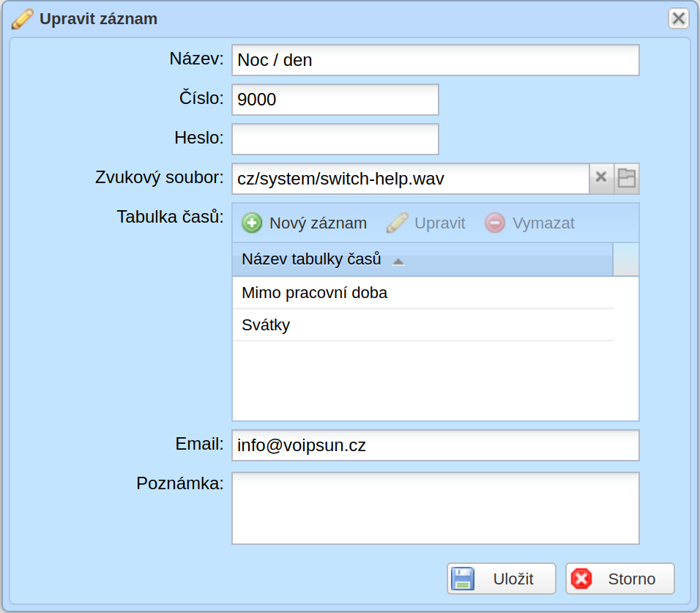Focus the Číslo input field
Viewport: 700px width, 613px height.
(x=335, y=99)
